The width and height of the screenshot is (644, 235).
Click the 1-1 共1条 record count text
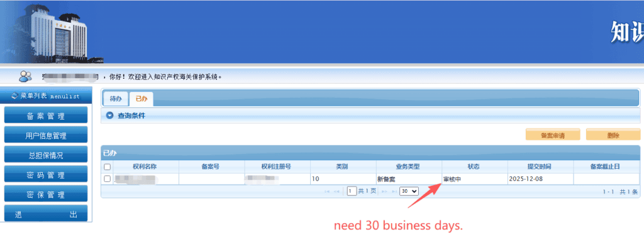(619, 192)
